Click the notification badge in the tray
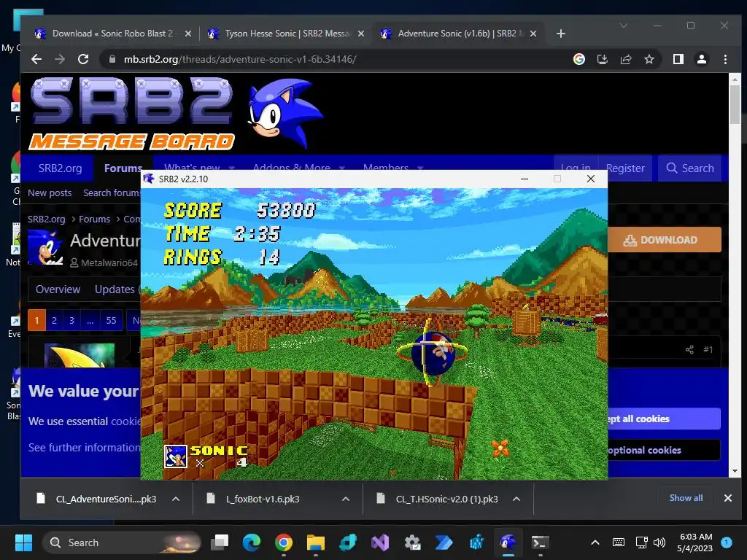The height and width of the screenshot is (560, 747). [x=727, y=542]
